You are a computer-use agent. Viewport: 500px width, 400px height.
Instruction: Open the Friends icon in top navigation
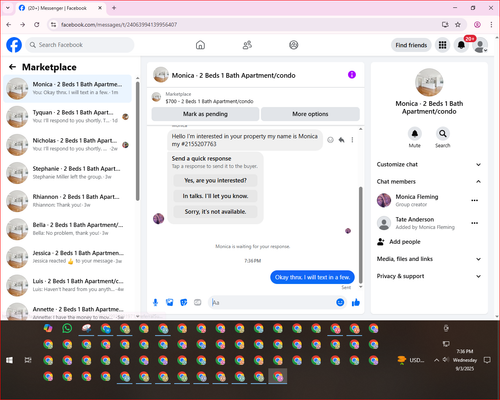pyautogui.click(x=247, y=45)
